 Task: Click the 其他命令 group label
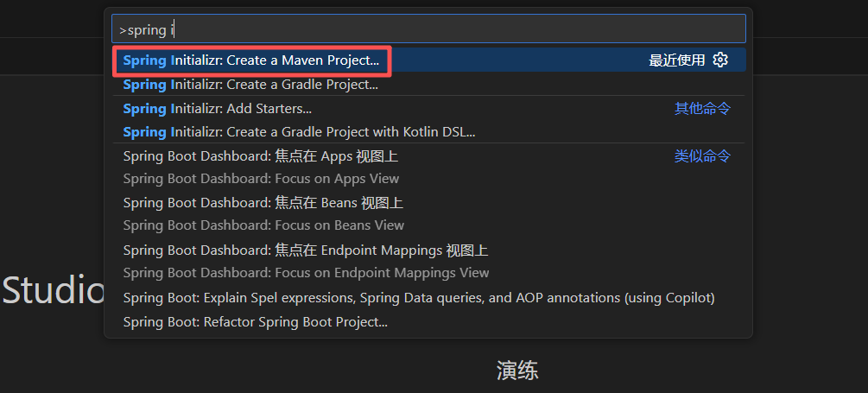(x=702, y=109)
